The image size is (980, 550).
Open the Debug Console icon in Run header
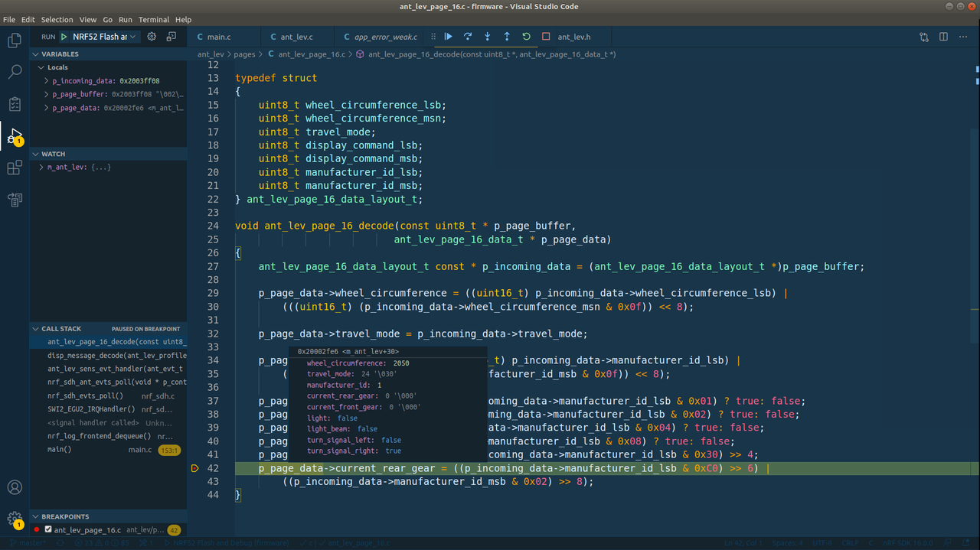(171, 37)
